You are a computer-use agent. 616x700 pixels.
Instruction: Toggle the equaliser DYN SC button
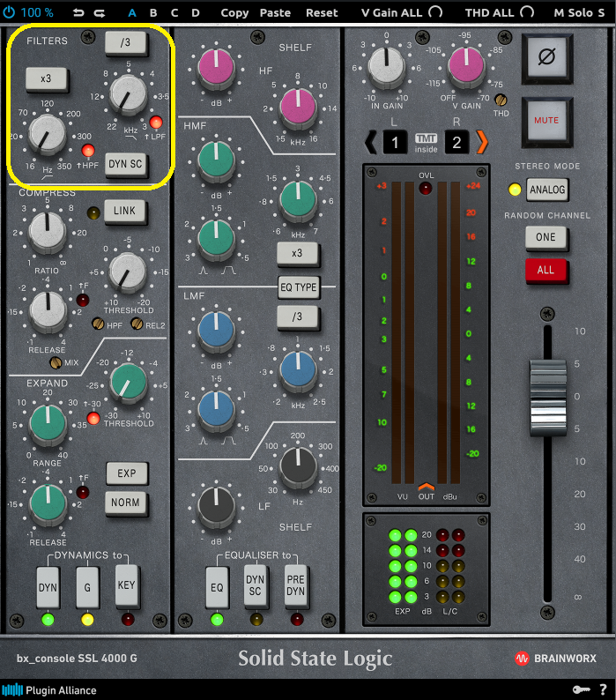[256, 585]
